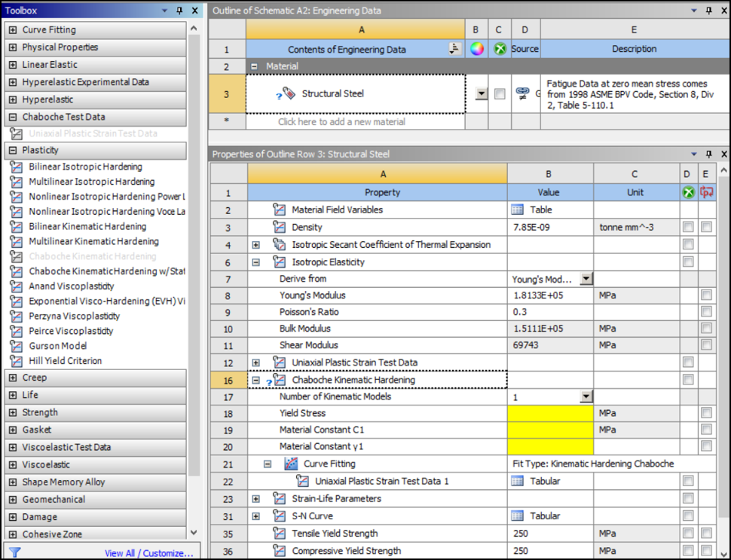
Task: Expand the Creep toolbox category
Action: tap(13, 378)
